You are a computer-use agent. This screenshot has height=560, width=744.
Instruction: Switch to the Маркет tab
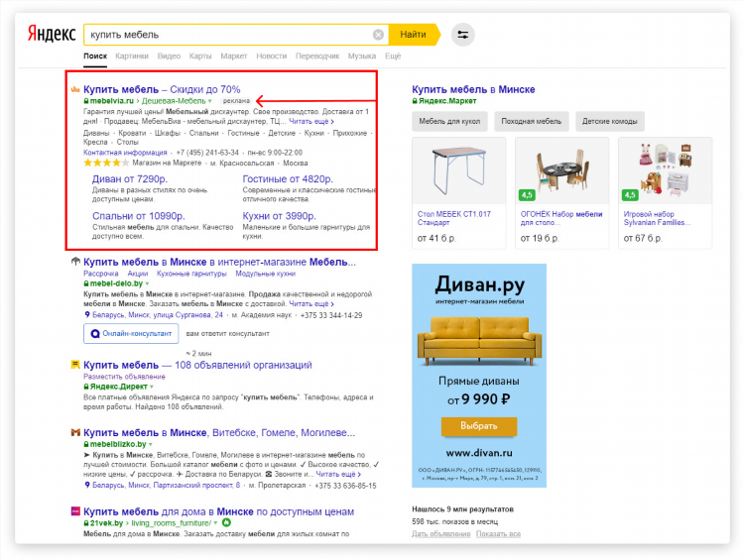[x=234, y=56]
